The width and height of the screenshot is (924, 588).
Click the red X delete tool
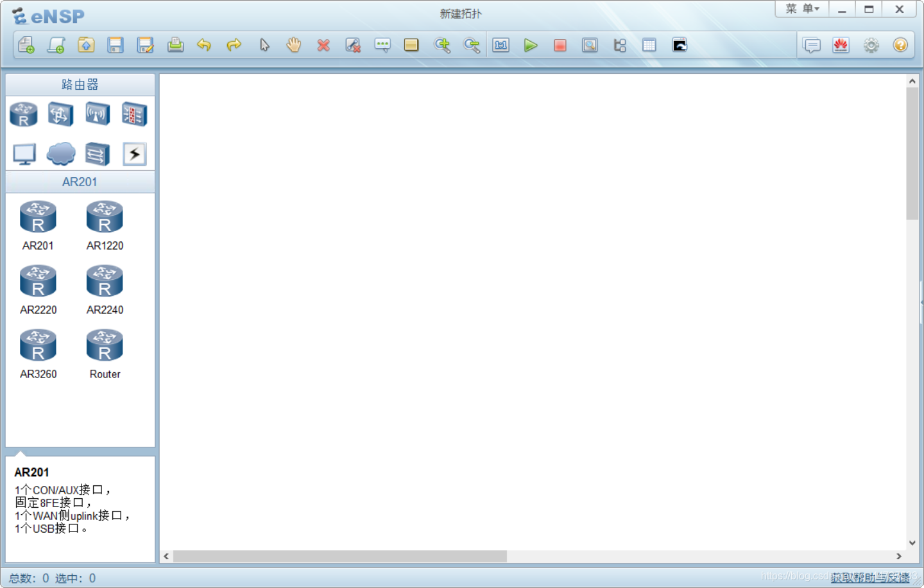coord(323,45)
